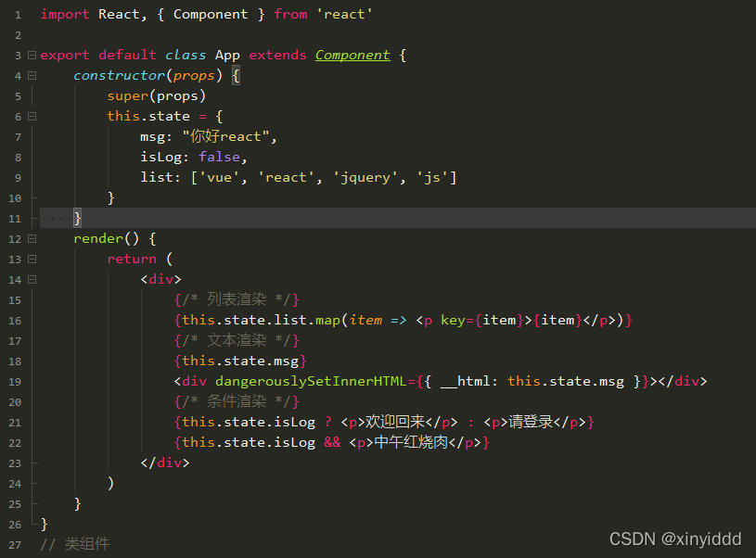
Task: Collapse the class App fold on line 3
Action: click(x=32, y=56)
